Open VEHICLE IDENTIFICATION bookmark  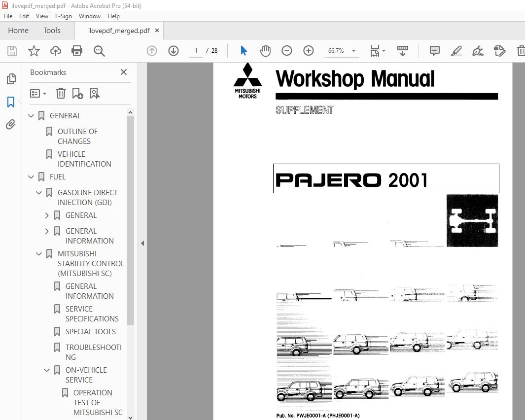(x=84, y=159)
